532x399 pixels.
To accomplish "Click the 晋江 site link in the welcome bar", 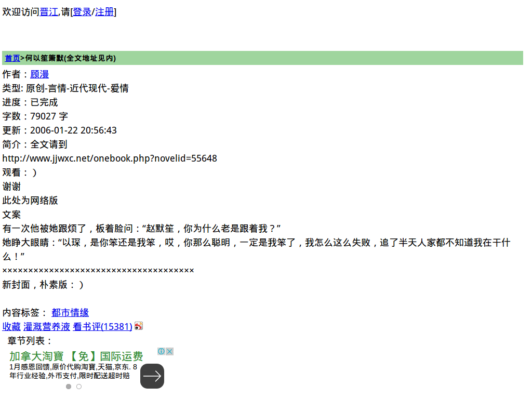I will [x=49, y=12].
